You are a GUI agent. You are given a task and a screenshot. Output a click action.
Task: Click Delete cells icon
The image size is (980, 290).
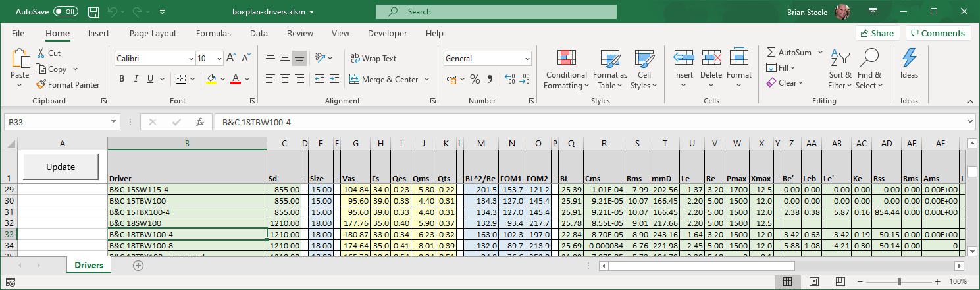tap(711, 57)
